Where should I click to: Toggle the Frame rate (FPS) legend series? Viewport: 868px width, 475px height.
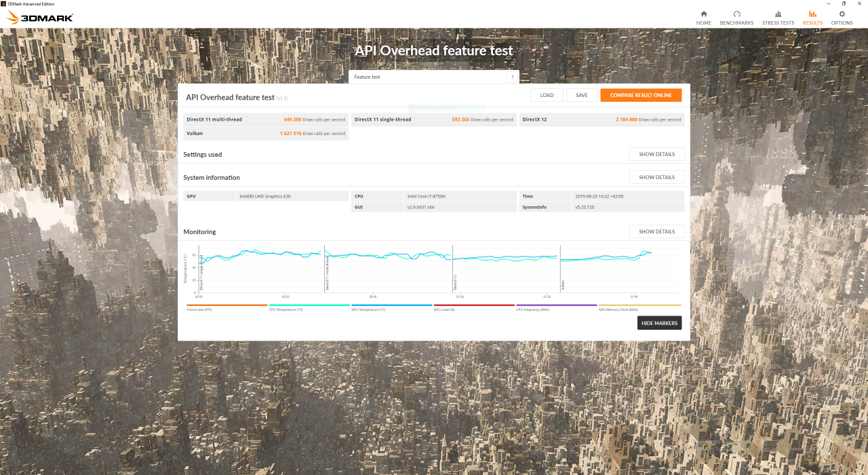[x=226, y=307]
